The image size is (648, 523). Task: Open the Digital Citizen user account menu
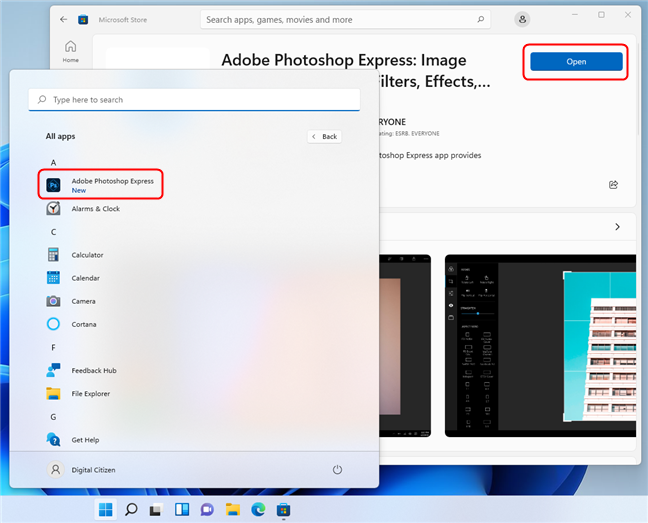coord(81,470)
